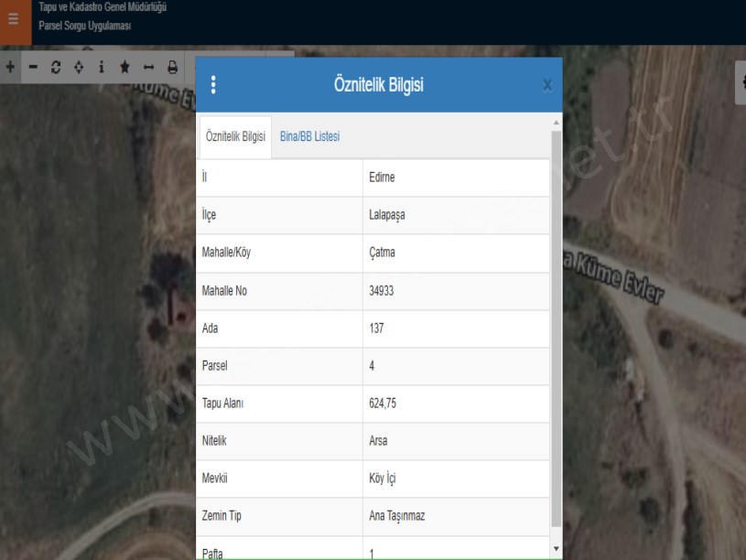The image size is (746, 560).
Task: Select the distance measure arrow tool
Action: [x=148, y=67]
